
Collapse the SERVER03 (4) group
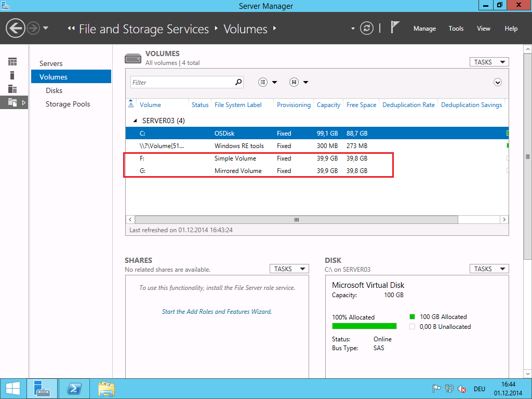(x=135, y=121)
